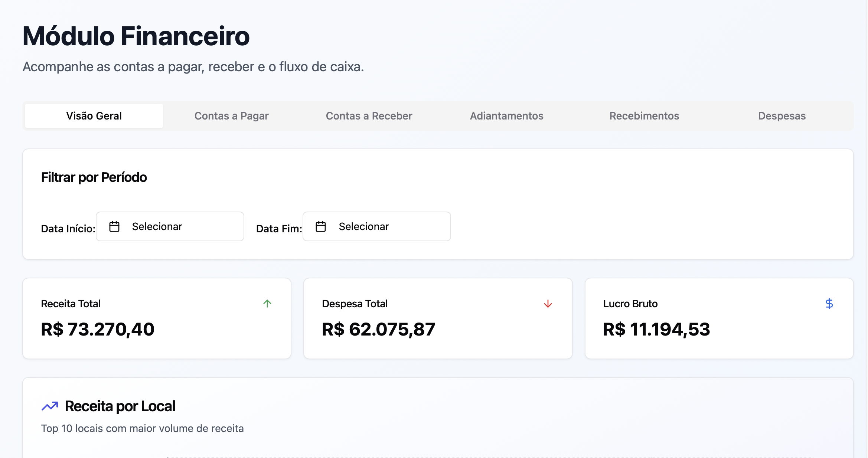Image resolution: width=868 pixels, height=458 pixels.
Task: Click the Despesa Total amount R$ 62.075,87
Action: click(x=378, y=329)
